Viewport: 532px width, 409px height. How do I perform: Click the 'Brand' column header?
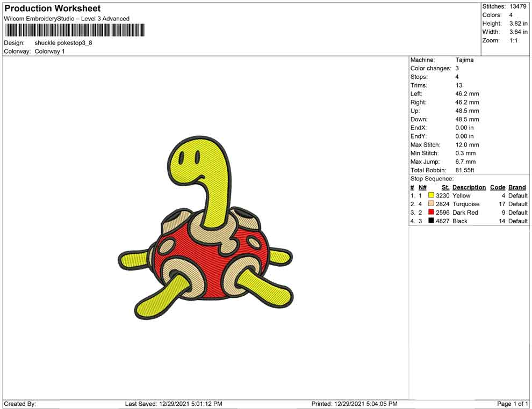pyautogui.click(x=517, y=187)
